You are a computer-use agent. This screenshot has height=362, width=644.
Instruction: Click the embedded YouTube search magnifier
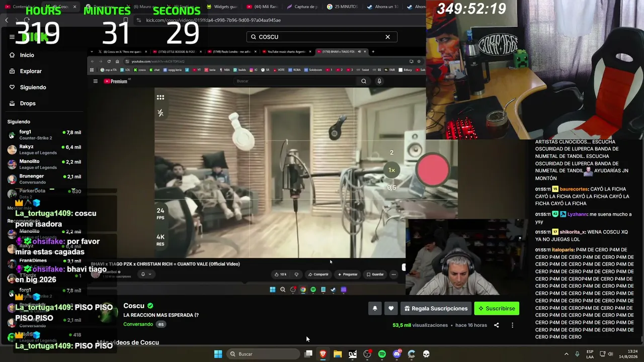[364, 81]
